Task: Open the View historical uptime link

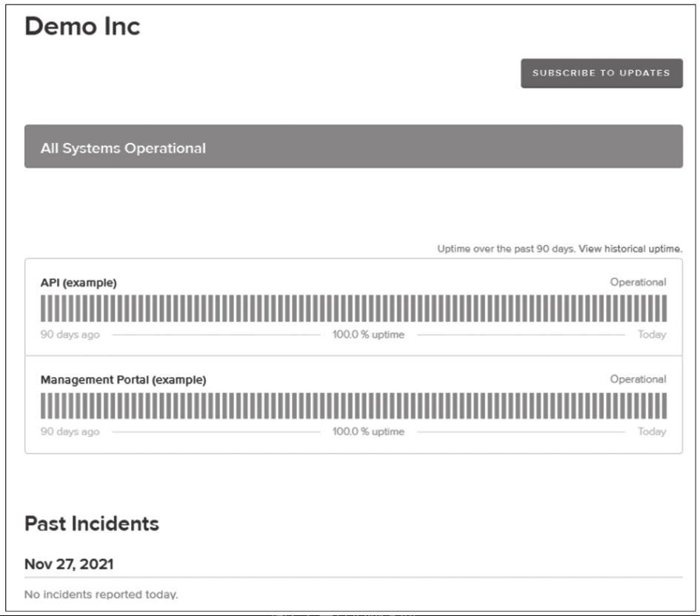Action: click(630, 249)
